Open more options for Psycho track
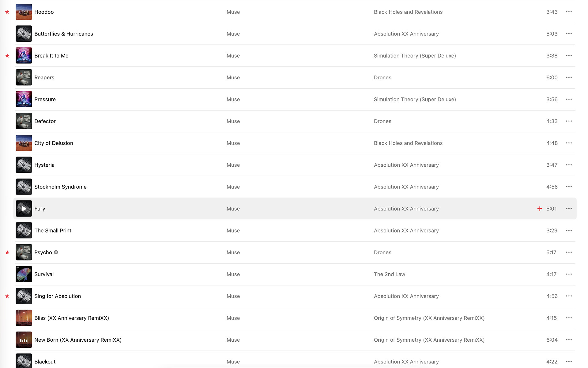 [x=569, y=252]
